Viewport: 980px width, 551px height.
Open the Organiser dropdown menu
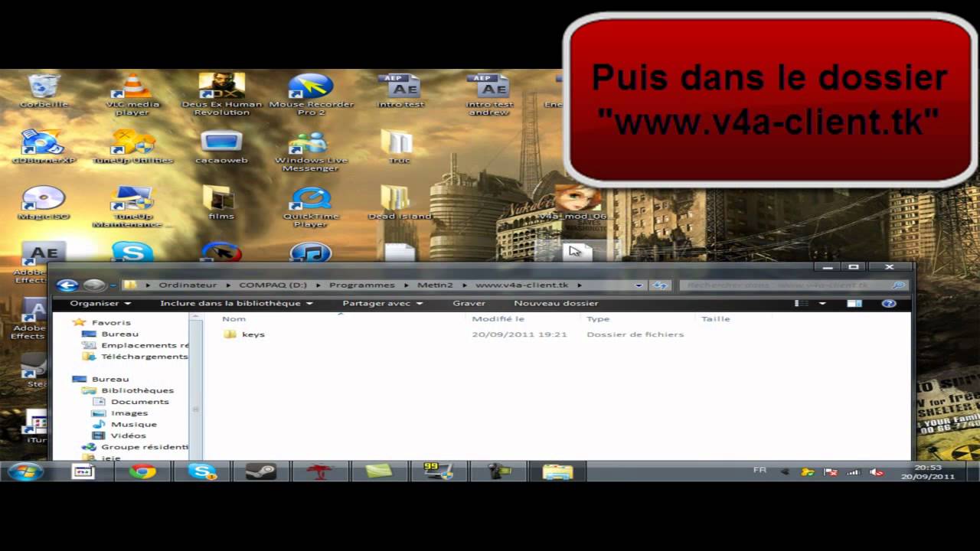(100, 303)
